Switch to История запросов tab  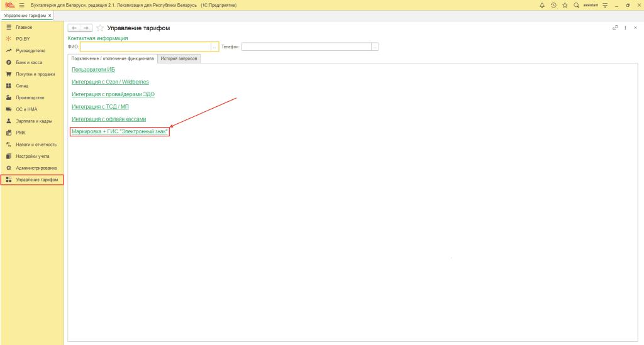179,58
